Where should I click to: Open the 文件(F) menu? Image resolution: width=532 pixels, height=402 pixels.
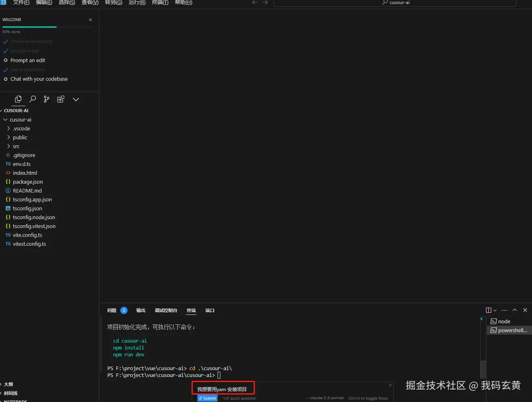[x=21, y=2]
